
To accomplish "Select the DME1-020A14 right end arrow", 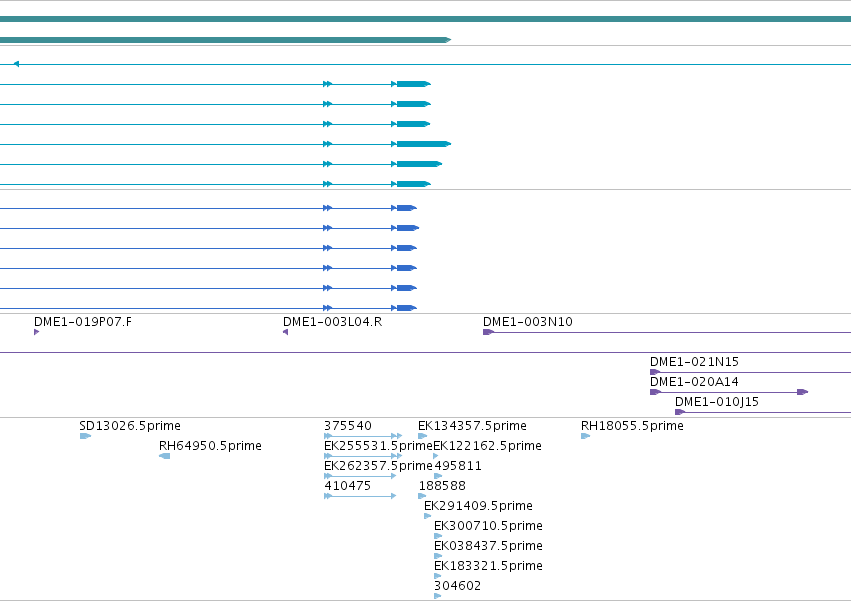I will point(803,392).
